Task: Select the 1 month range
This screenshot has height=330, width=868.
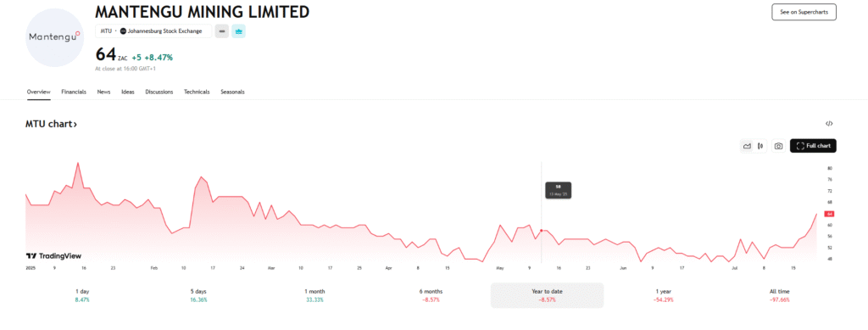Action: (x=314, y=295)
